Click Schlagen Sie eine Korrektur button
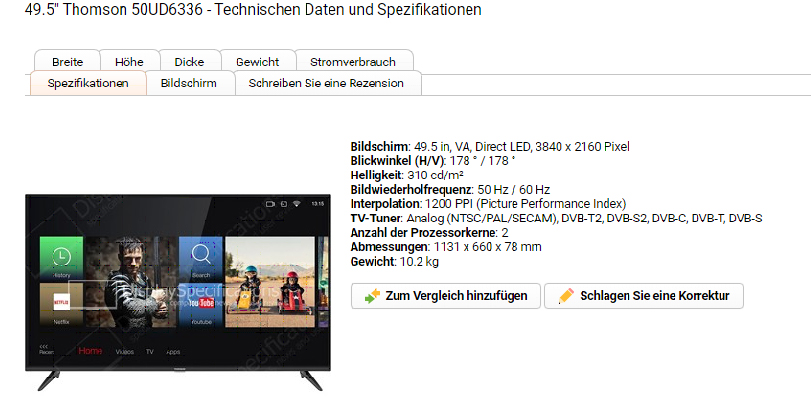811x402 pixels. click(x=644, y=296)
